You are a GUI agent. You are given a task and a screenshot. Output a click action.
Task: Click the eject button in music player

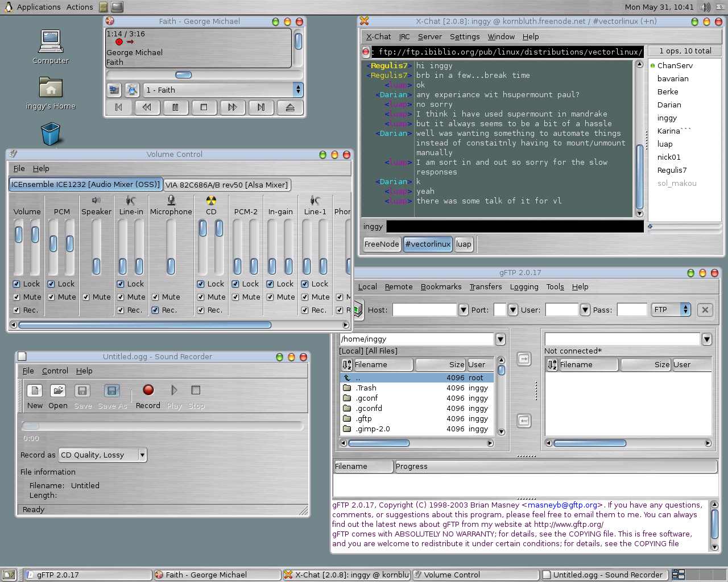(290, 107)
